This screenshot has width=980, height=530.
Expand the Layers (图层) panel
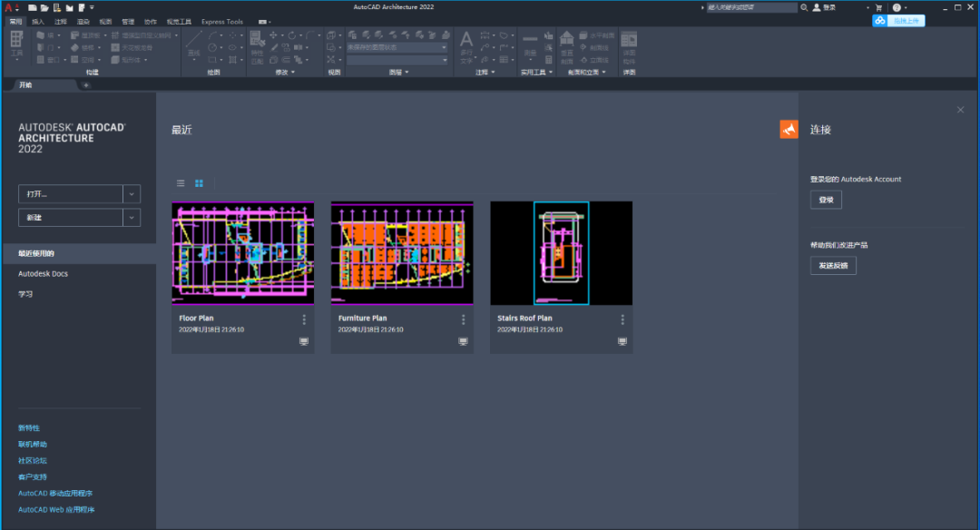398,73
